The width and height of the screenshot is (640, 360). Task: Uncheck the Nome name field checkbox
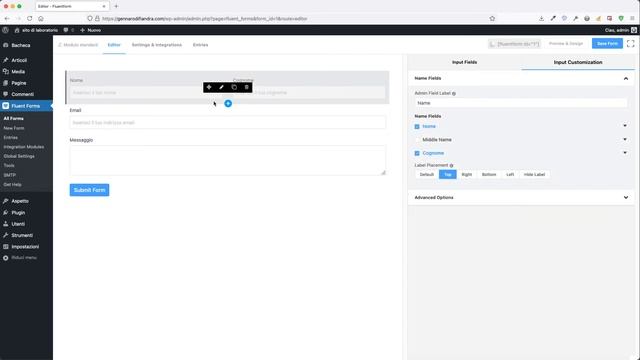(417, 127)
